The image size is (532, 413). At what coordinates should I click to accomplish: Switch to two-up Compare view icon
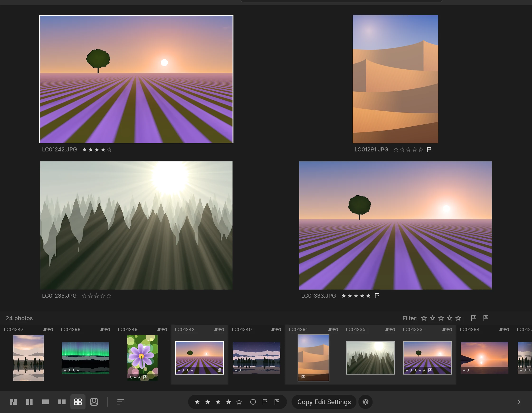62,402
